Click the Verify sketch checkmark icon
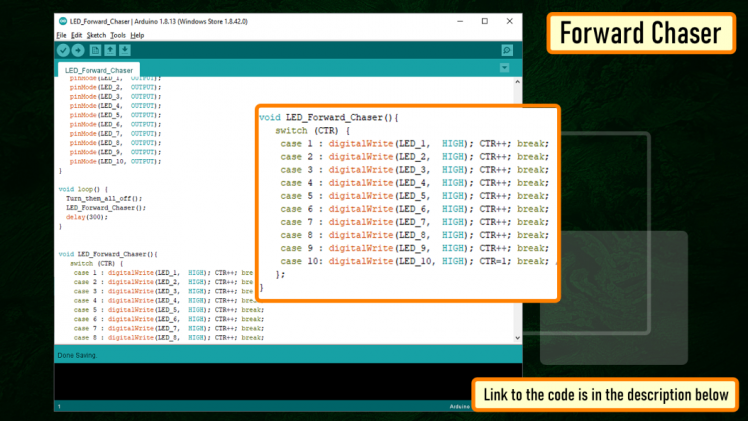 click(x=64, y=50)
